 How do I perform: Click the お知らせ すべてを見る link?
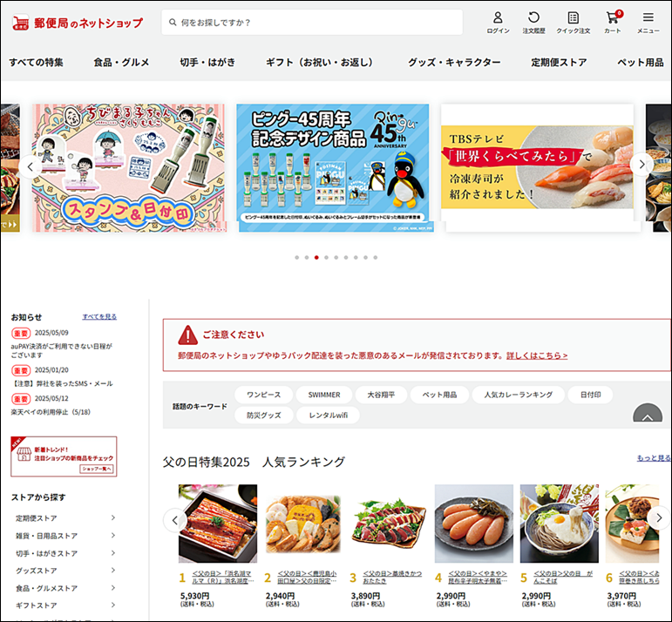[x=99, y=316]
